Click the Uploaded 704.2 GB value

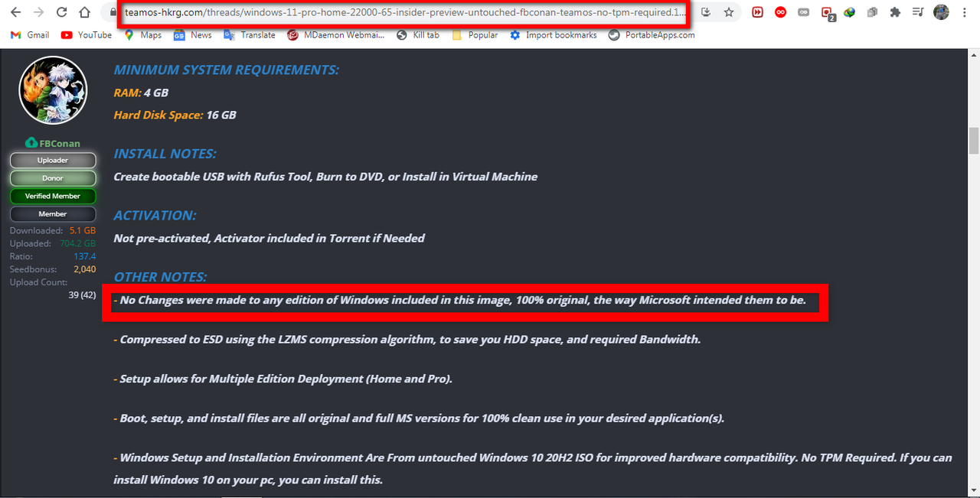77,243
